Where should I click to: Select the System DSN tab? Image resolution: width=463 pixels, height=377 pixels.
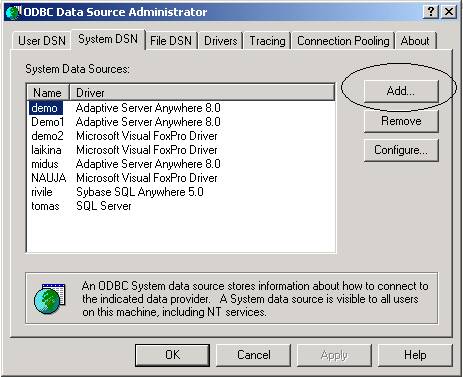click(108, 39)
